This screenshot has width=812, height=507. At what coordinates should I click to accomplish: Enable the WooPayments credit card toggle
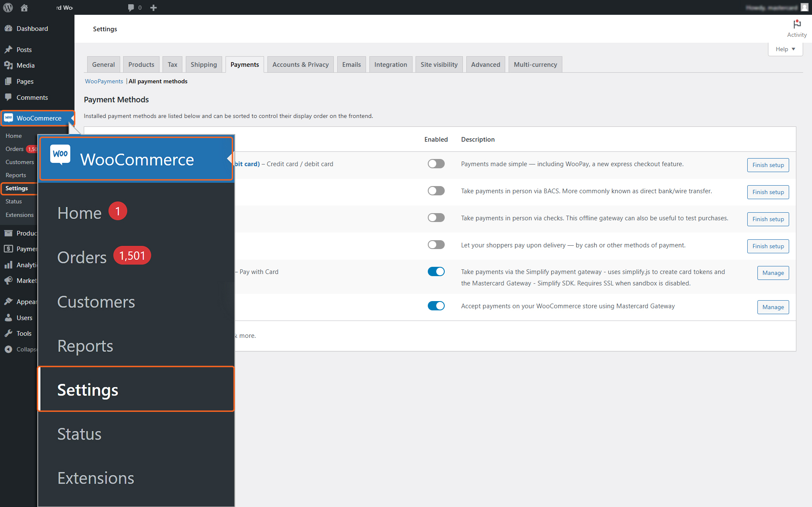436,164
